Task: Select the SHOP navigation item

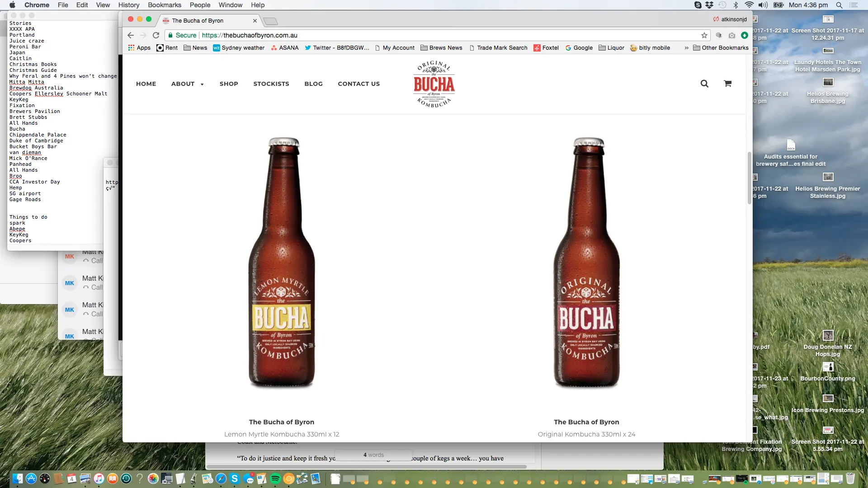Action: click(229, 84)
